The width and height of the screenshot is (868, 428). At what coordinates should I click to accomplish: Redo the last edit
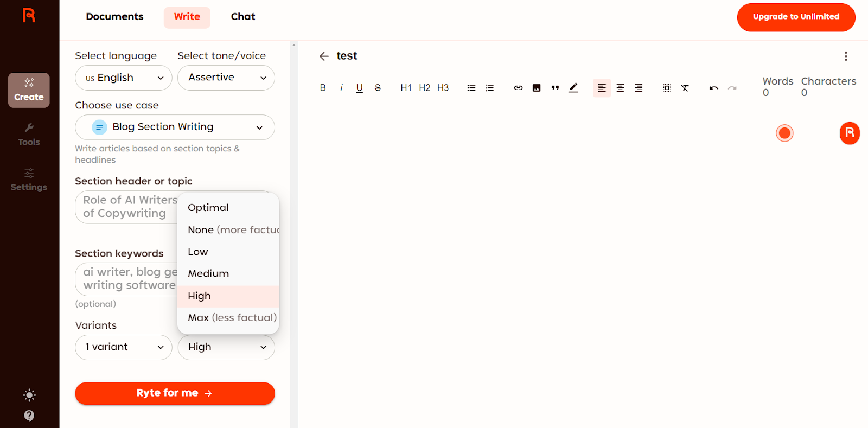(x=732, y=88)
